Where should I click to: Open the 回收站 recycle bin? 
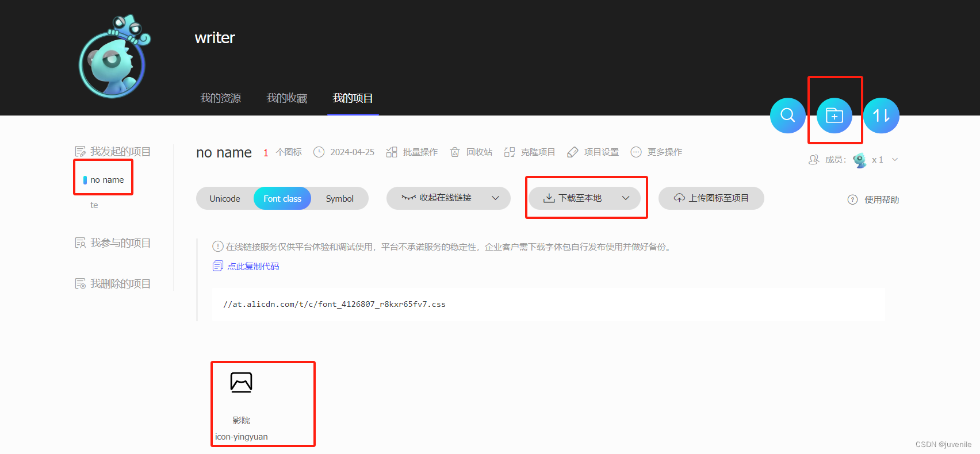(x=472, y=152)
